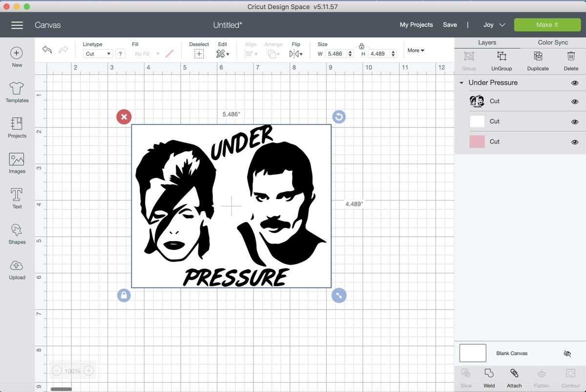
Task: Collapse the Under Pressure group
Action: [461, 83]
